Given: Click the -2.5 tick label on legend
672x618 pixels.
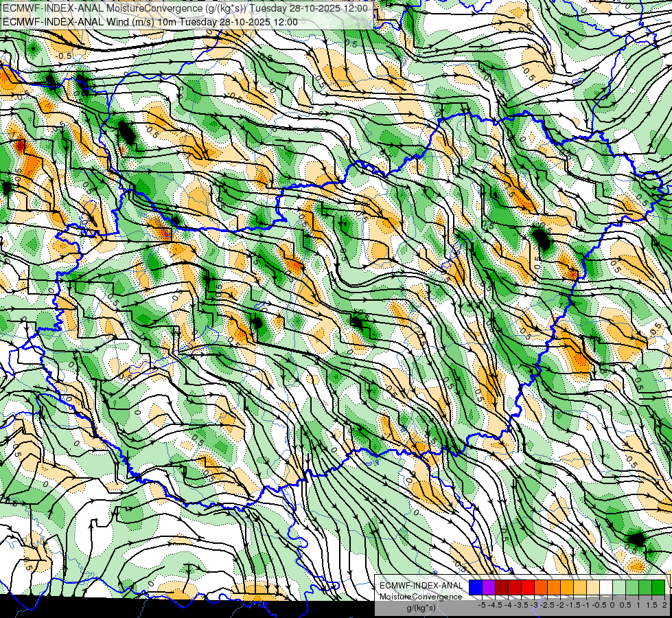Looking at the screenshot, I should (x=548, y=605).
